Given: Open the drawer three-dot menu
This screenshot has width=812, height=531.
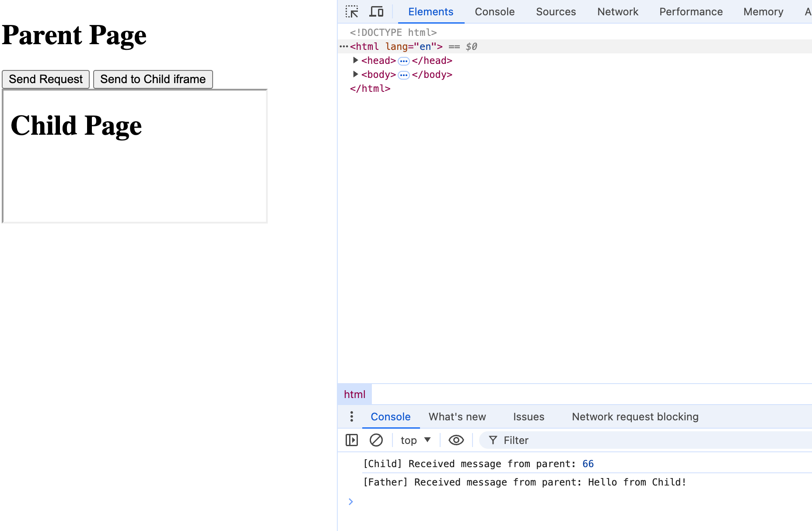Looking at the screenshot, I should pyautogui.click(x=351, y=416).
